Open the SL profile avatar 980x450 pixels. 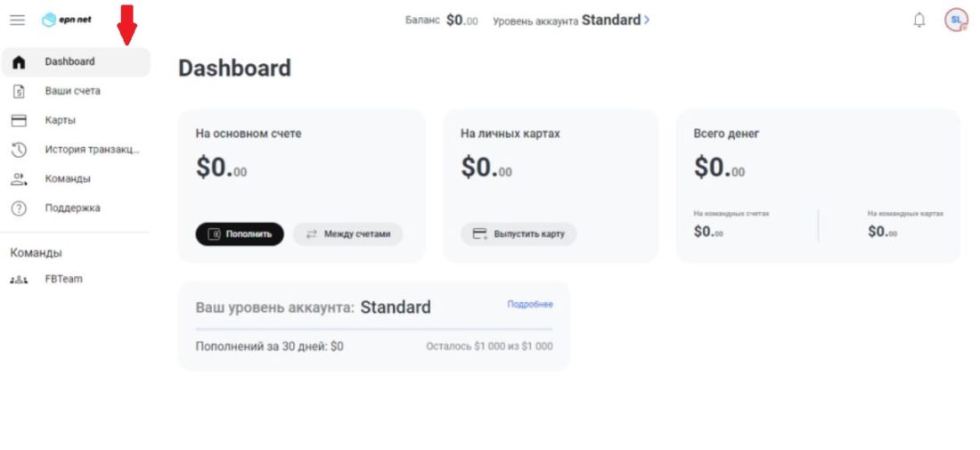click(x=956, y=20)
